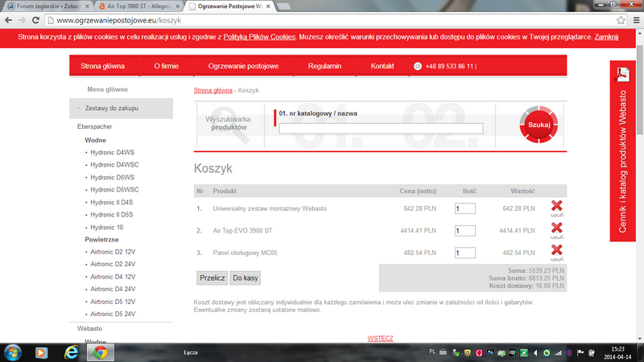
Task: Select the Webasto brand heading
Action: [89, 329]
